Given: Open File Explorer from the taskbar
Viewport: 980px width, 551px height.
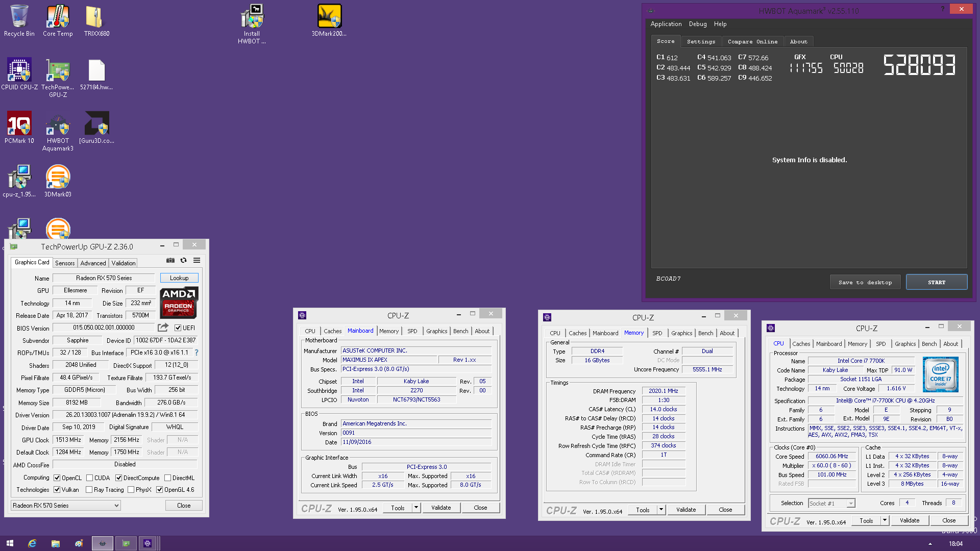Looking at the screenshot, I should click(x=56, y=543).
